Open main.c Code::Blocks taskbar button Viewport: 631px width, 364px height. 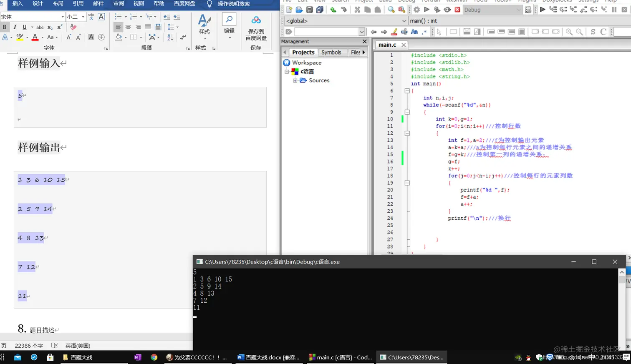click(341, 357)
